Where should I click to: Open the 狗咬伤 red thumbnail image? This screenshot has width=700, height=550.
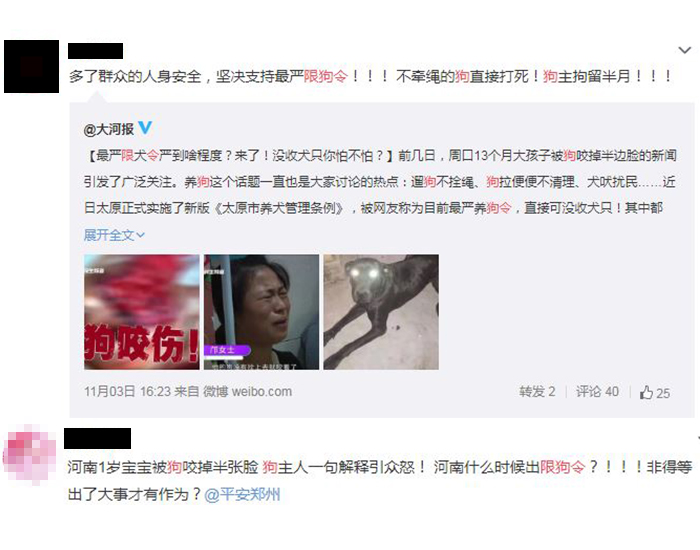[142, 312]
